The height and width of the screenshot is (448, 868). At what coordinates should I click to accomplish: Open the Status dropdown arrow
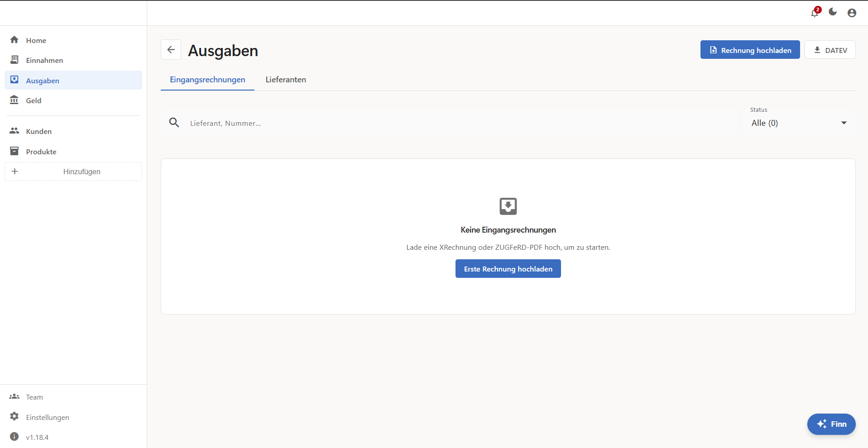[844, 123]
